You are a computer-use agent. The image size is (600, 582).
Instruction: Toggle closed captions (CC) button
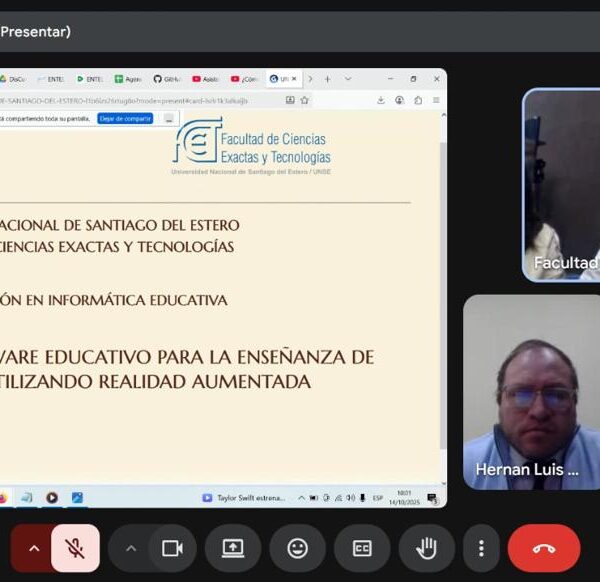(362, 548)
